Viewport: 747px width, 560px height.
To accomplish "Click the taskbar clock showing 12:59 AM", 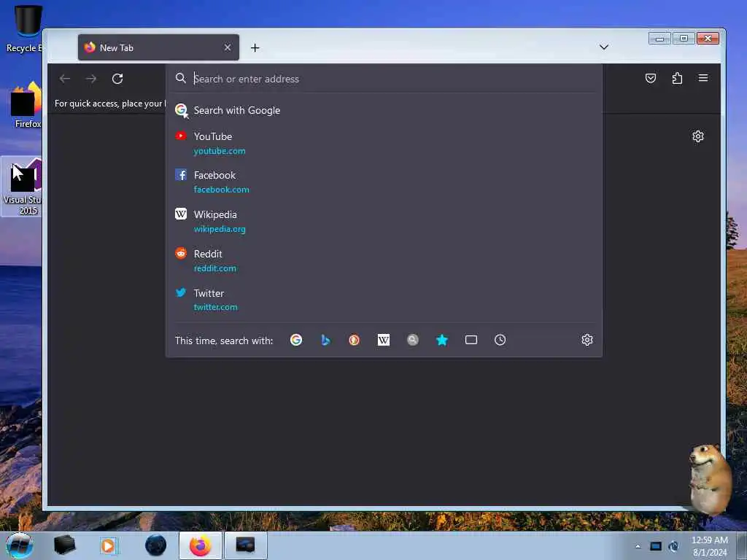I will coord(710,546).
